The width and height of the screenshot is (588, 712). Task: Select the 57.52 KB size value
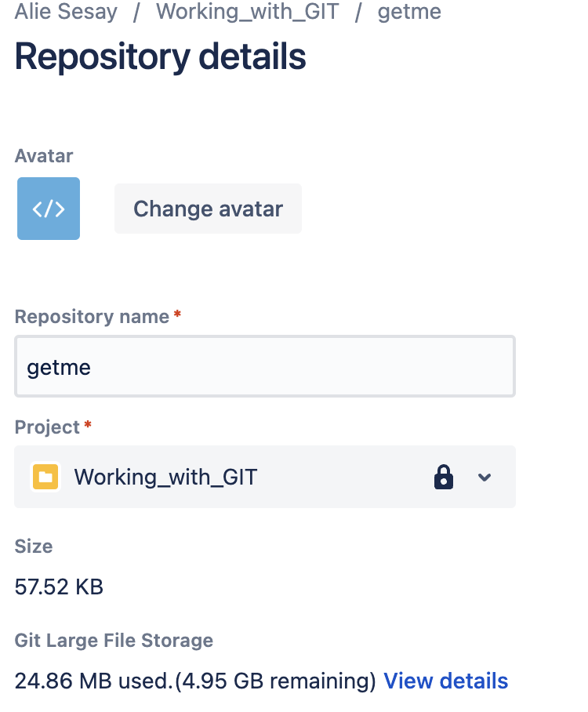[59, 587]
